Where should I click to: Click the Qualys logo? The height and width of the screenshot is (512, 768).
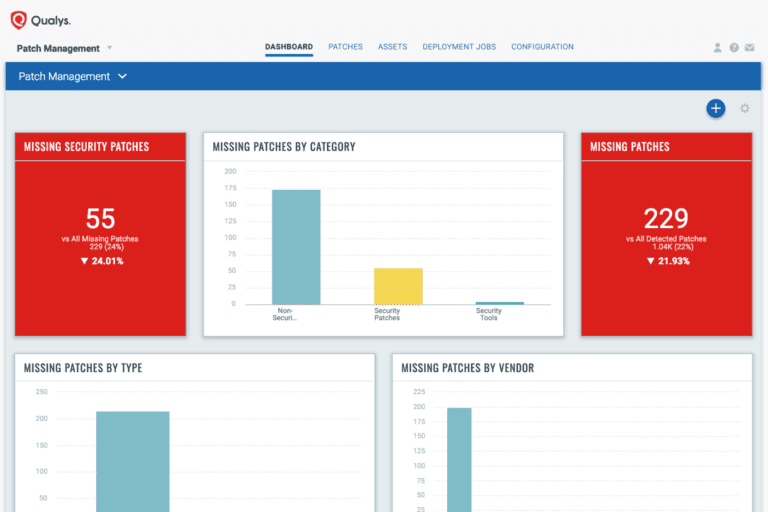click(41, 21)
